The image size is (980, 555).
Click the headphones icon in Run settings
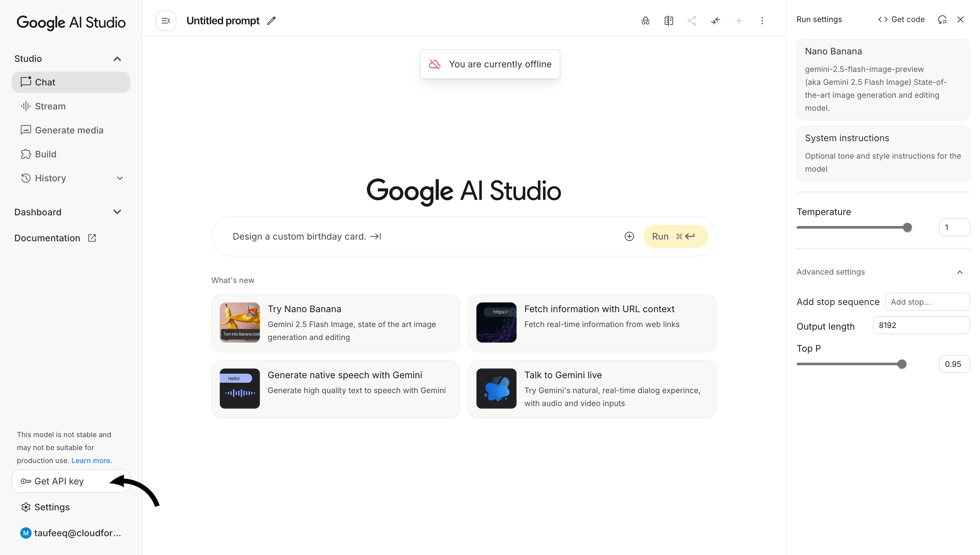click(x=943, y=19)
